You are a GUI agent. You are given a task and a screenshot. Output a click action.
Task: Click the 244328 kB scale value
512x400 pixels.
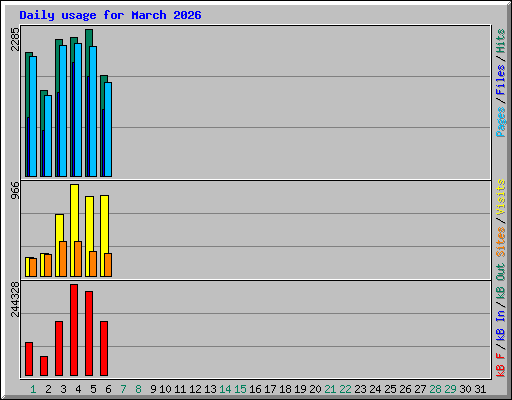pyautogui.click(x=15, y=299)
